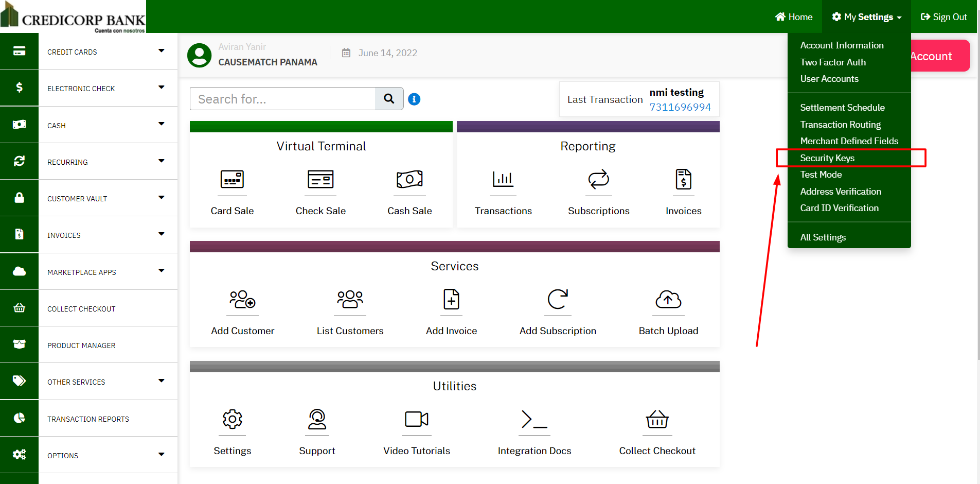The width and height of the screenshot is (980, 484).
Task: Click the blue info icon beside search
Action: (414, 99)
